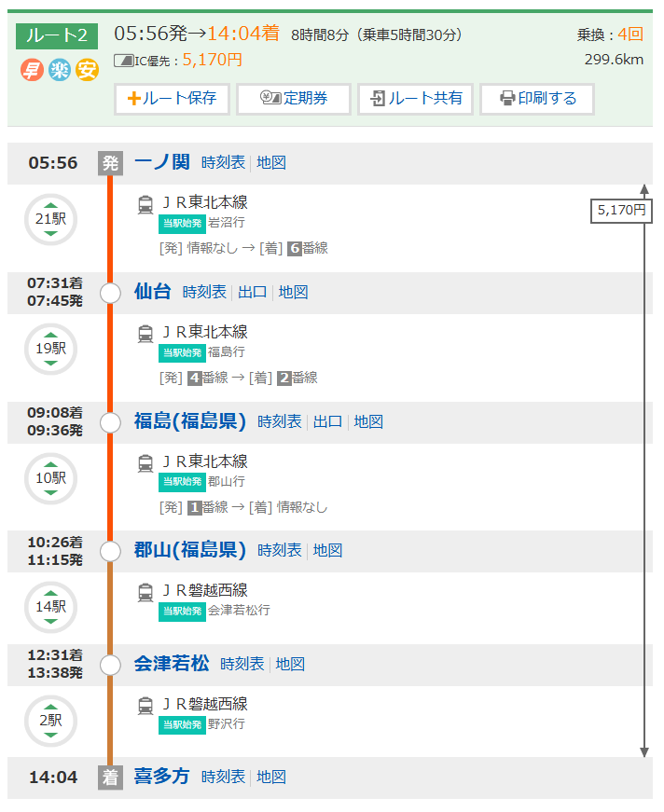Screen dimensions: 664x812
Task: Open the 会津若松 station name link
Action: 172,665
